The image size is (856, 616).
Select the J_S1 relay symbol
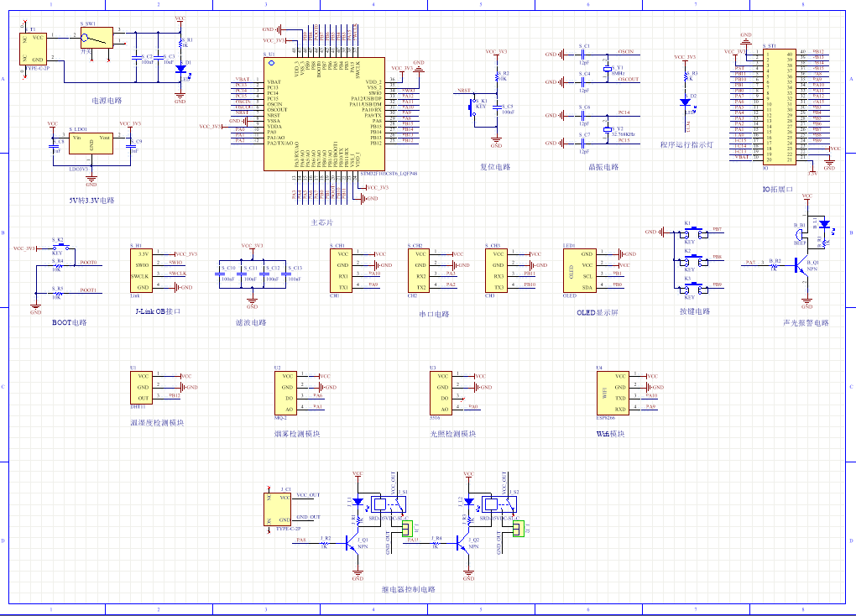coord(389,504)
